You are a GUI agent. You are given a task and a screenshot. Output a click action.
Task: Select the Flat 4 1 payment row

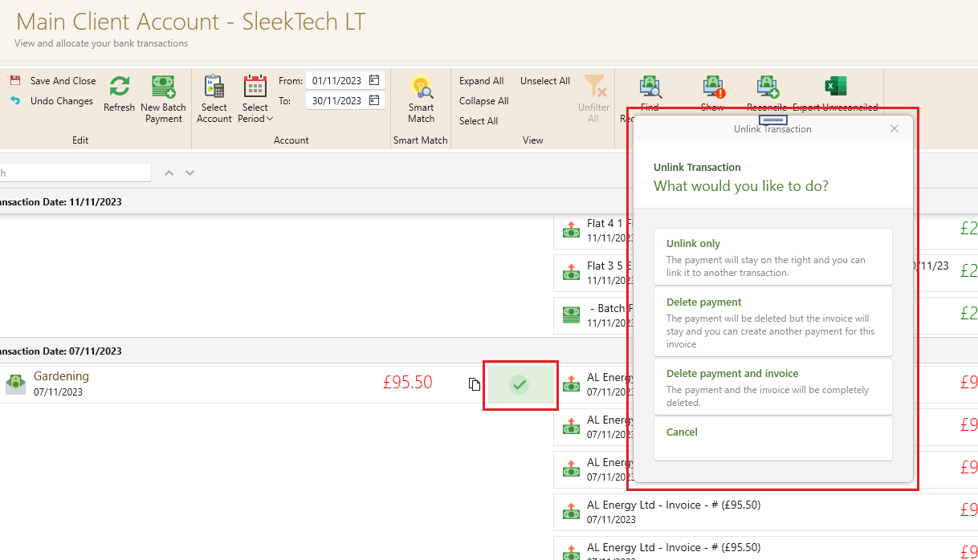(x=766, y=230)
